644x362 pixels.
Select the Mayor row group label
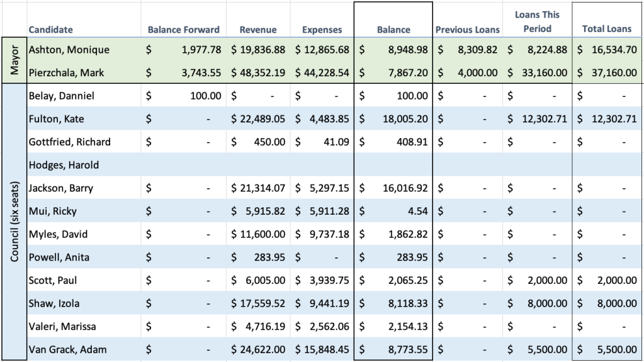[13, 60]
